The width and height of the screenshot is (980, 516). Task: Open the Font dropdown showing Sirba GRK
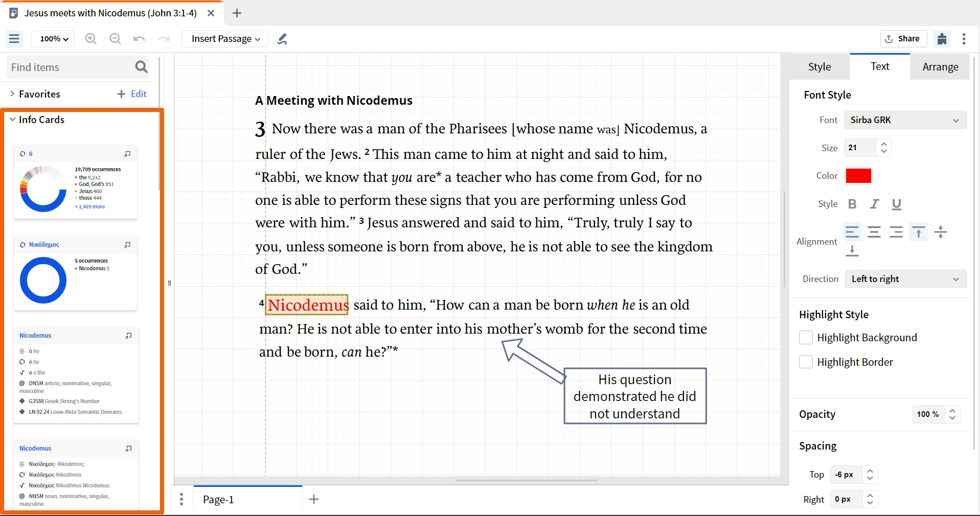[x=905, y=120]
